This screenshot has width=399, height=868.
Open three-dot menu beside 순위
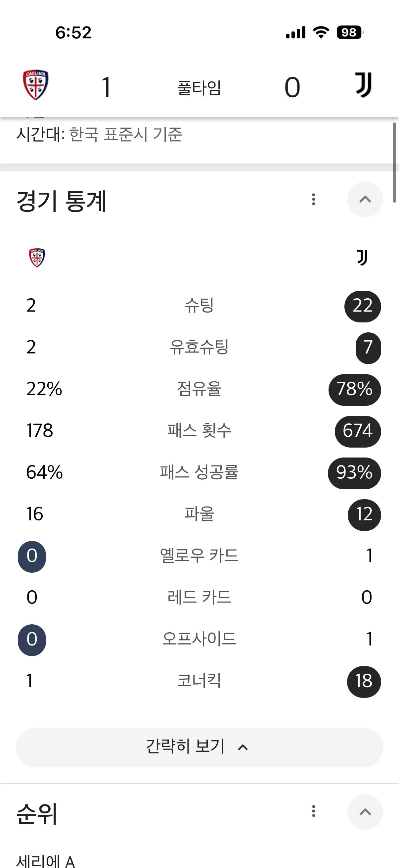313,811
